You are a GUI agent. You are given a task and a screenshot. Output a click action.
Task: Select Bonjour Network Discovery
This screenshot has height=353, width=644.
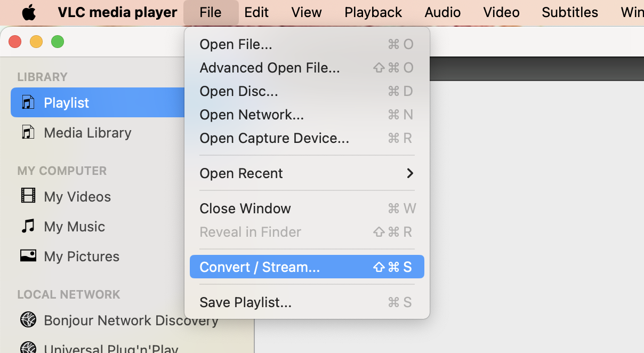click(131, 319)
